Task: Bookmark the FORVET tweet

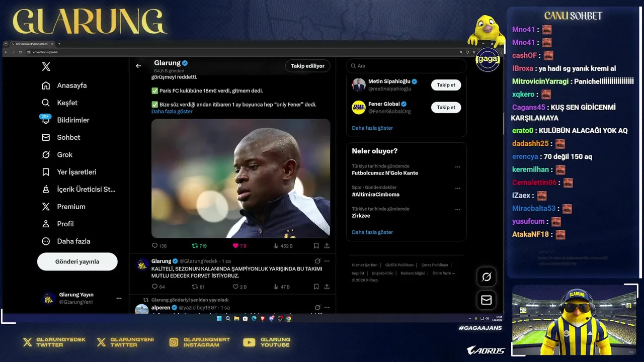Action: [316, 287]
